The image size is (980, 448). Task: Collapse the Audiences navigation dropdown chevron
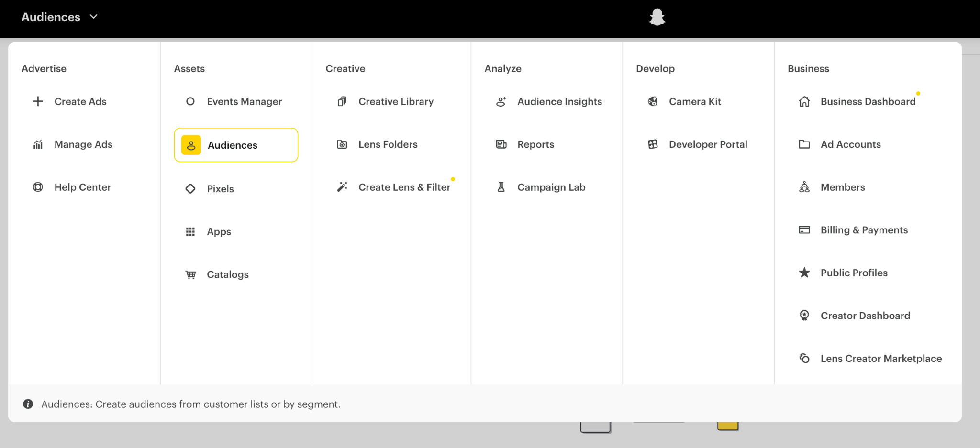click(x=94, y=17)
